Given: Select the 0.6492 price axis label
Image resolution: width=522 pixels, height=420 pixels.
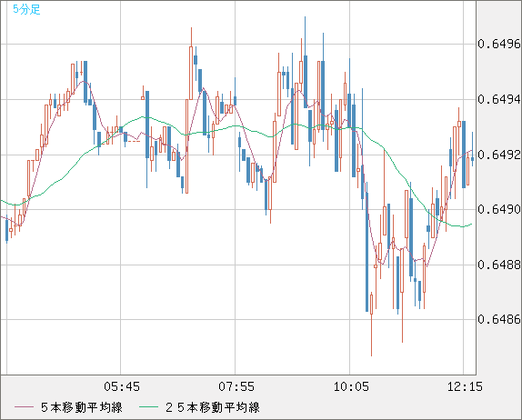Looking at the screenshot, I should (498, 155).
